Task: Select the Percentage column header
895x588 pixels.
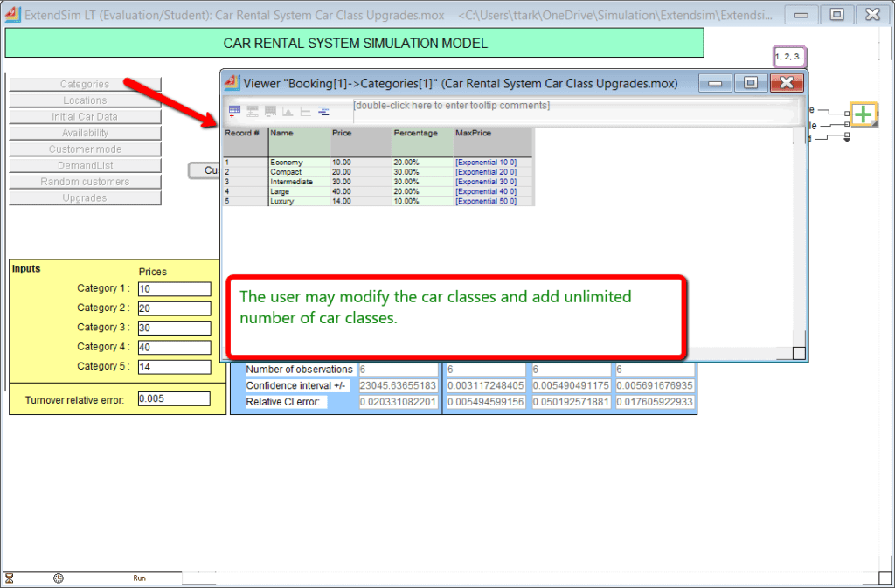Action: (x=422, y=142)
